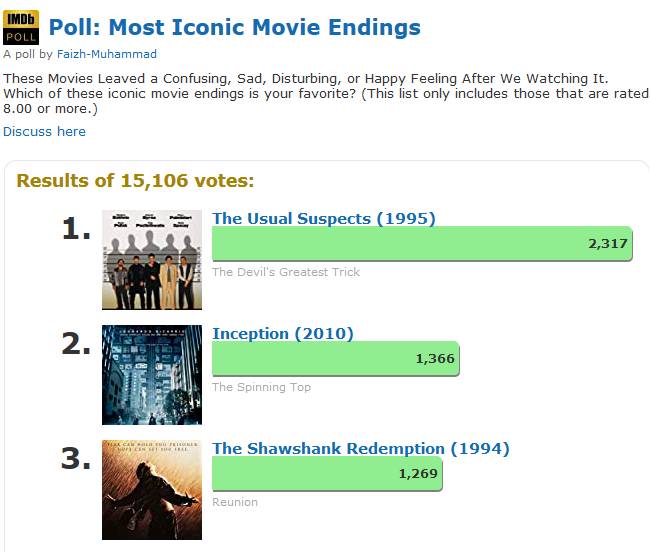650x553 pixels.
Task: Click the poll title Most Iconic Movie Endings
Action: (235, 27)
